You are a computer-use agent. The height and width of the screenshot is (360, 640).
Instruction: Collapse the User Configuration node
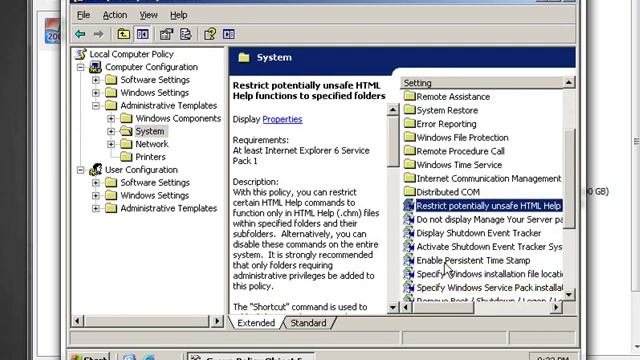click(x=81, y=170)
